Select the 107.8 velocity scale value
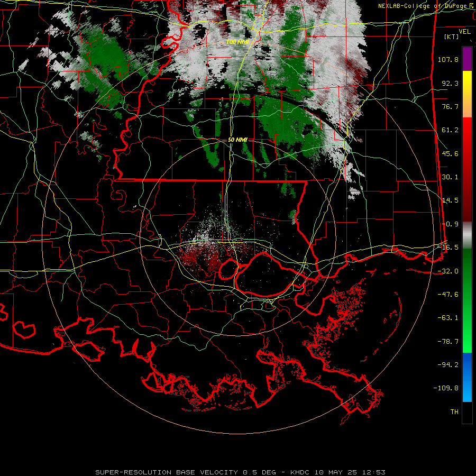The image size is (476, 476). [448, 59]
